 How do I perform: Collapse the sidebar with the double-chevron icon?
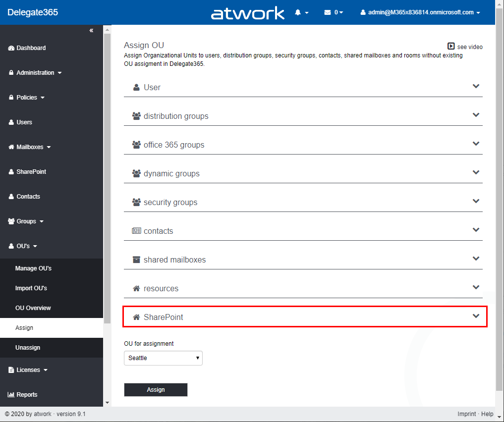click(x=91, y=31)
